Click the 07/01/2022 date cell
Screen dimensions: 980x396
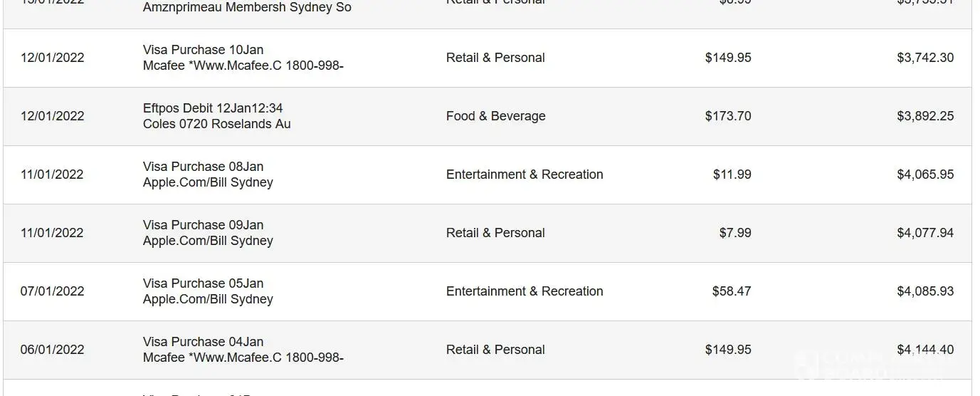(x=52, y=291)
